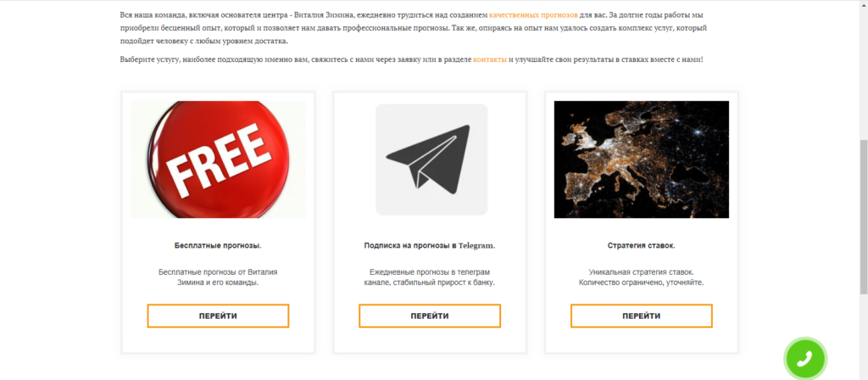868x380 pixels.
Task: Click the green phone call button
Action: 804,359
